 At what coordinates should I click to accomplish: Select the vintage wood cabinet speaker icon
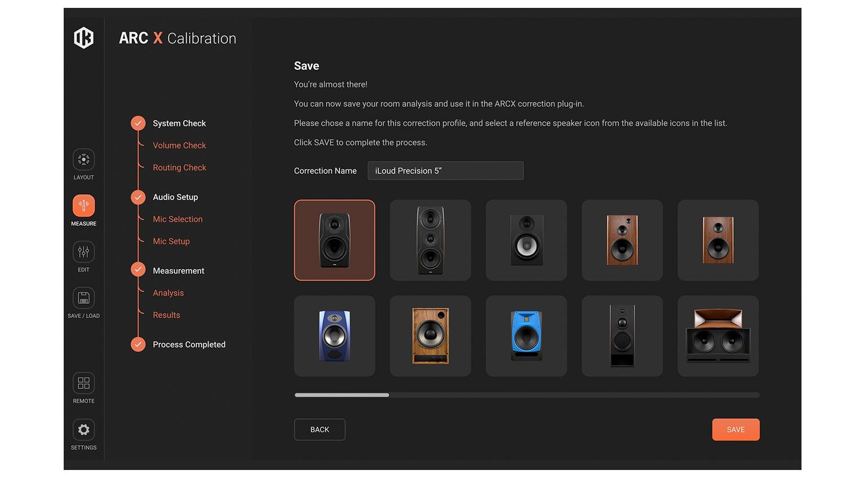point(430,336)
